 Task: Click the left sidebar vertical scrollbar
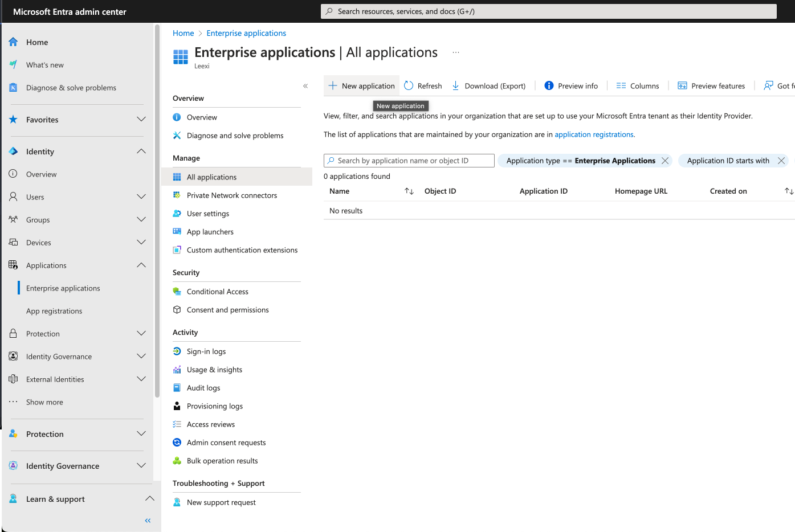pos(157,211)
